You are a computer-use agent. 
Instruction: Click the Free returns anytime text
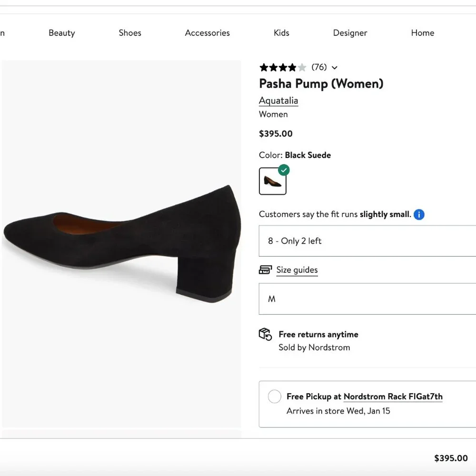click(318, 335)
